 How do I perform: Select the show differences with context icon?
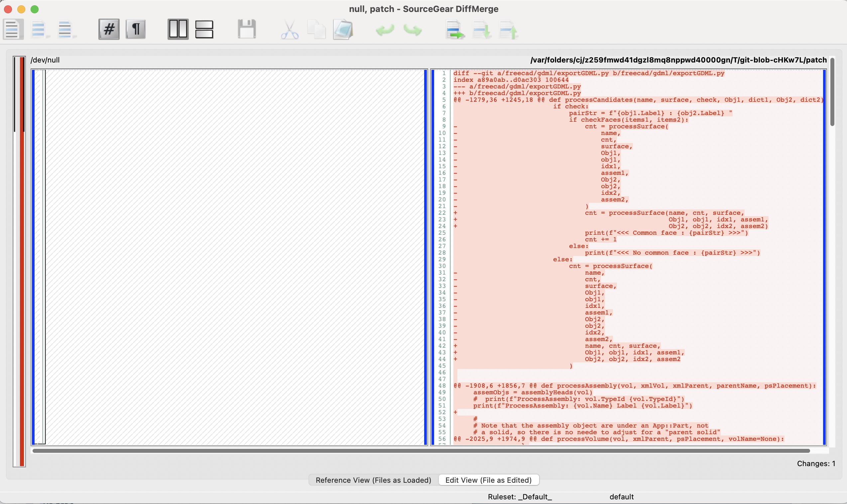(66, 30)
